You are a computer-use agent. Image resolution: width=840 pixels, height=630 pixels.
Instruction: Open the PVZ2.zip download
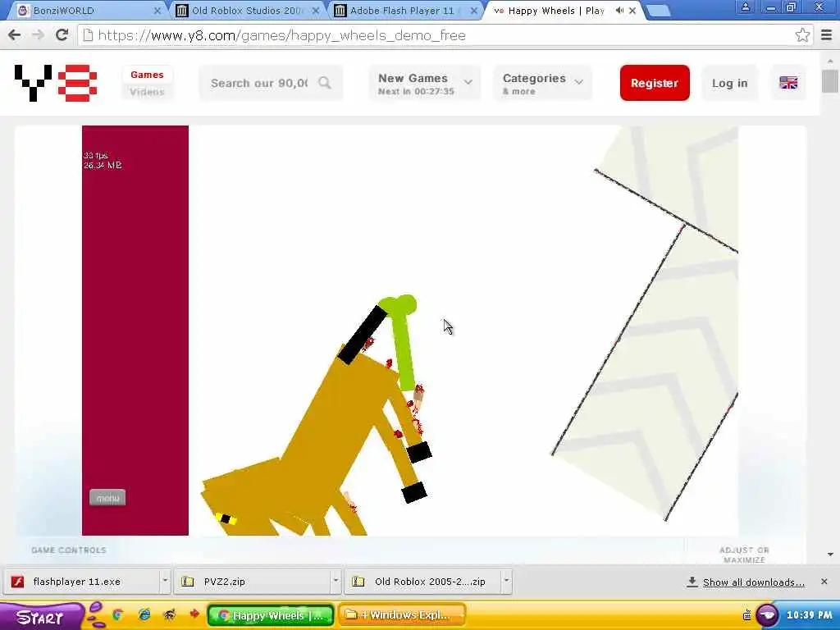click(x=252, y=582)
